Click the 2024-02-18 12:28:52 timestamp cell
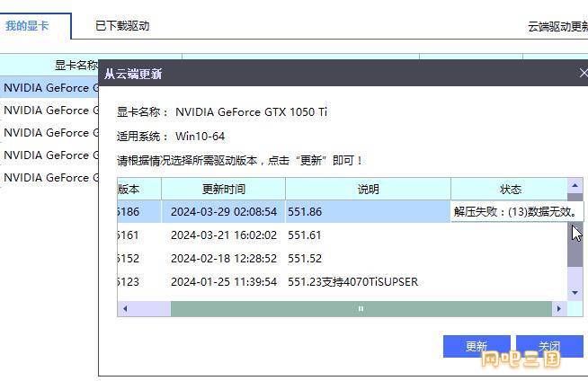The height and width of the screenshot is (381, 588). (x=224, y=259)
